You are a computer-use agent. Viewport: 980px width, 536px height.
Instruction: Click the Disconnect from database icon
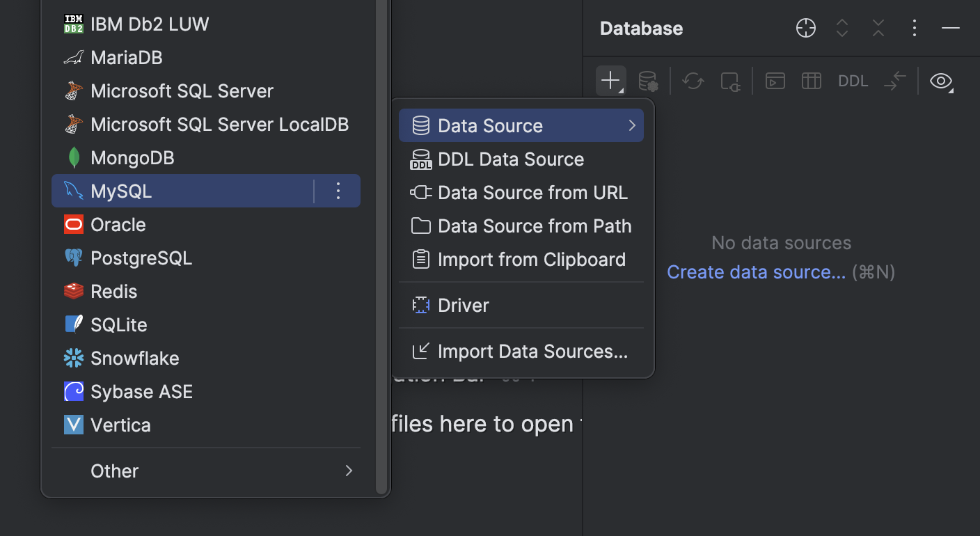[730, 81]
